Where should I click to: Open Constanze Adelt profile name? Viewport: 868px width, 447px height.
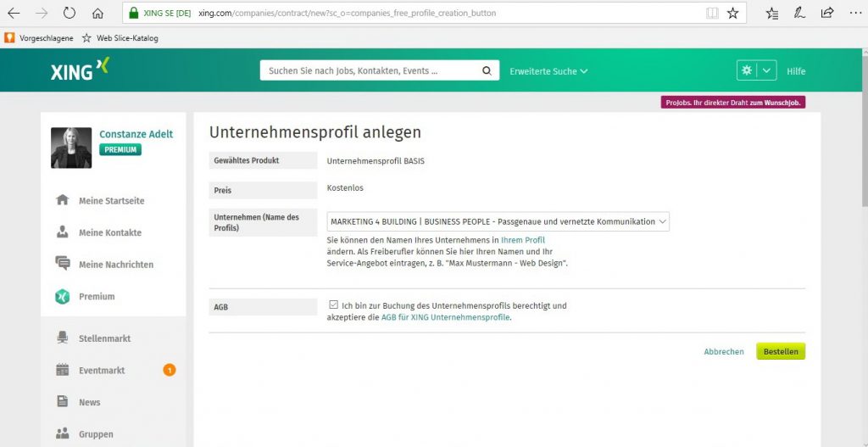(136, 134)
